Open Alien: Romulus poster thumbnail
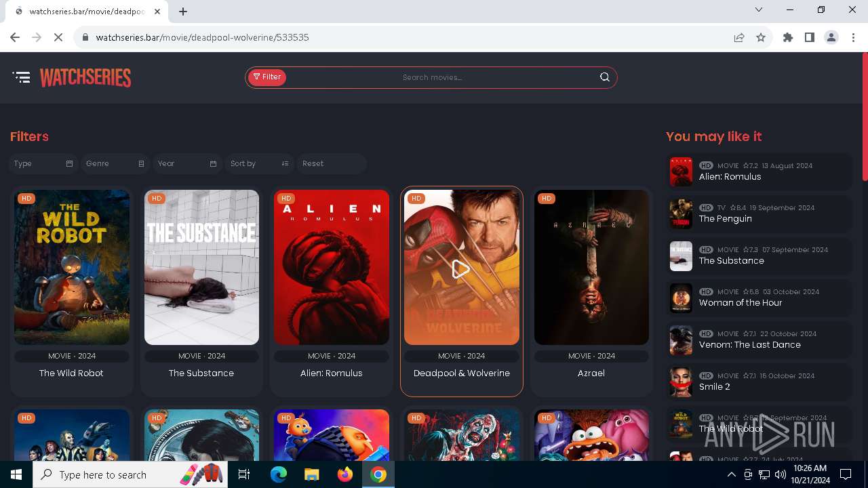The width and height of the screenshot is (868, 488). (332, 267)
